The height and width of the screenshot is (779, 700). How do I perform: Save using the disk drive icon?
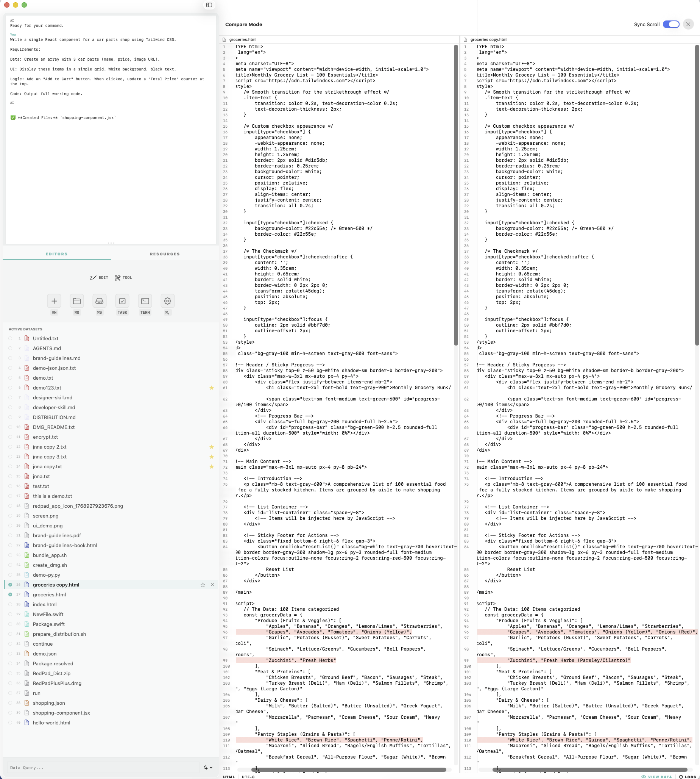(x=99, y=301)
